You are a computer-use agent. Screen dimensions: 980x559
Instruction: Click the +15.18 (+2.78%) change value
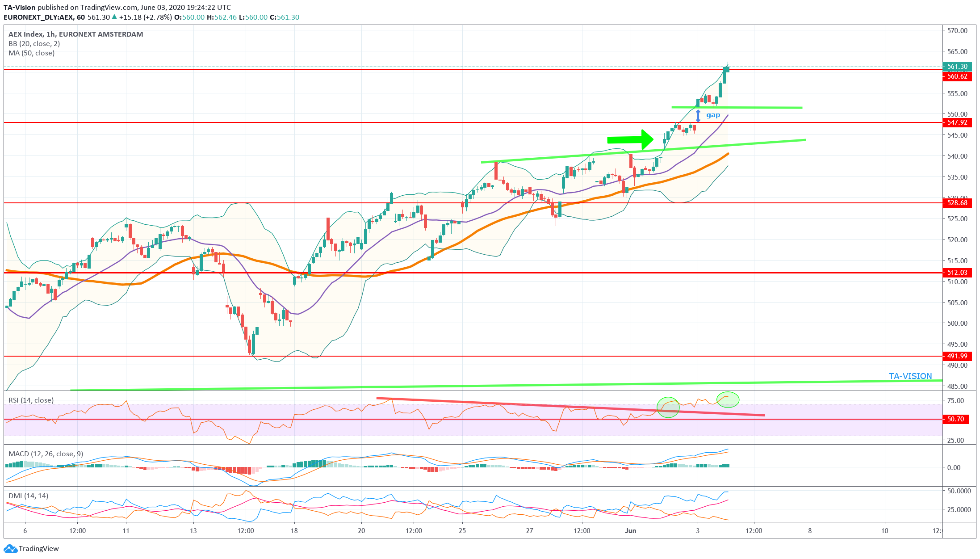(x=145, y=17)
